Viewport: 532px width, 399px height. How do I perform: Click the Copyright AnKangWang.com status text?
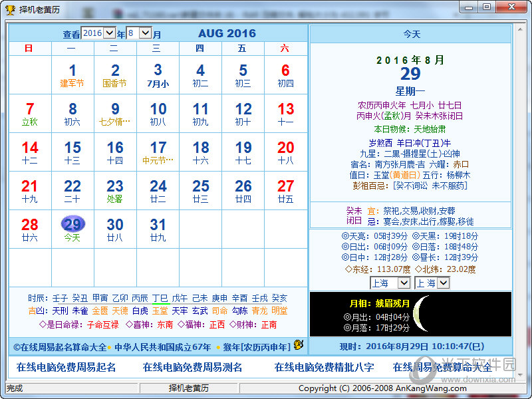click(382, 388)
